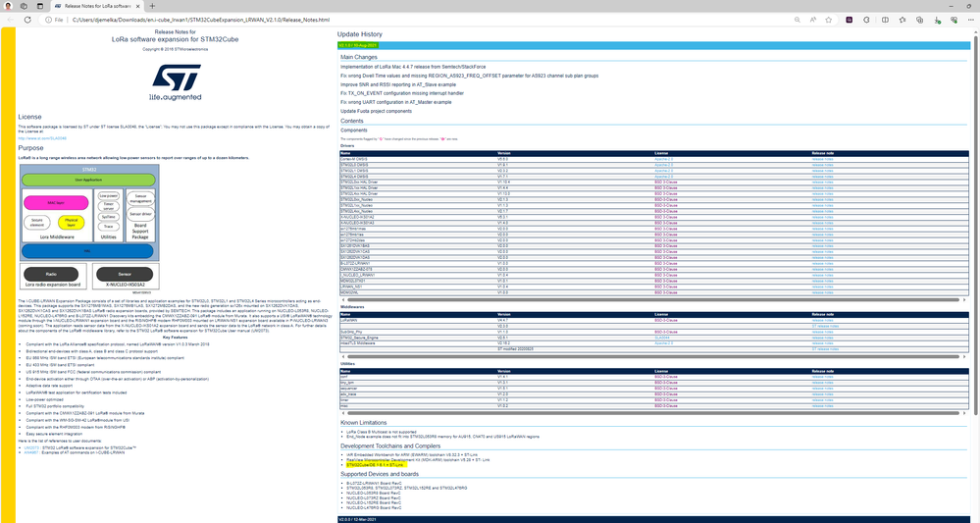
Task: Click 'LoRa Class B Multicast is not supported' item
Action: pyautogui.click(x=382, y=432)
